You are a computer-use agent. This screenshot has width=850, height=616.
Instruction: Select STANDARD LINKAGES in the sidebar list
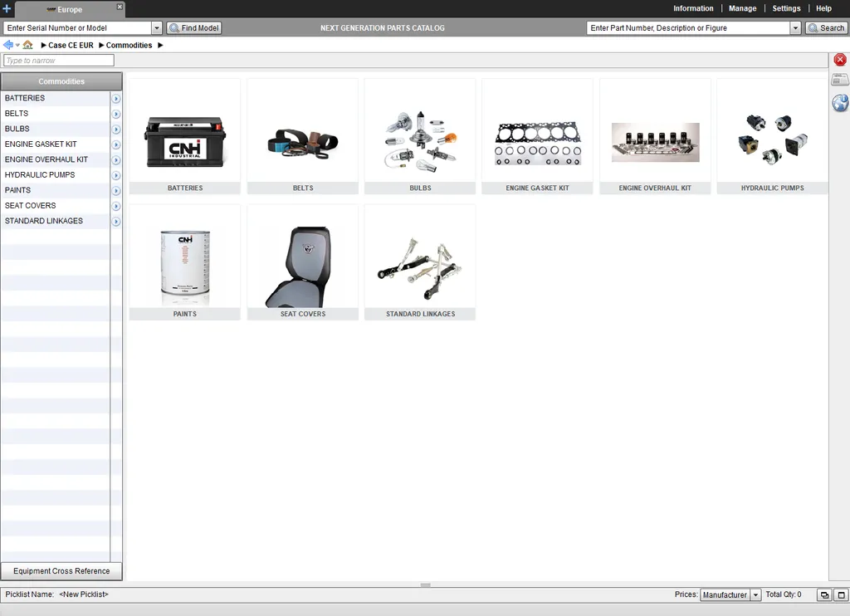(x=56, y=221)
